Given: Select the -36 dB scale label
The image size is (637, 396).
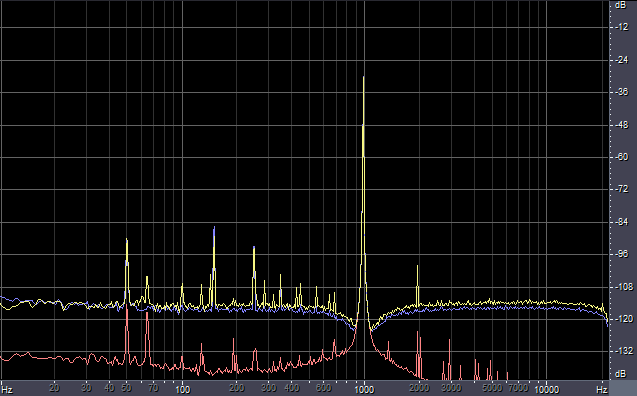Looking at the screenshot, I should 622,92.
